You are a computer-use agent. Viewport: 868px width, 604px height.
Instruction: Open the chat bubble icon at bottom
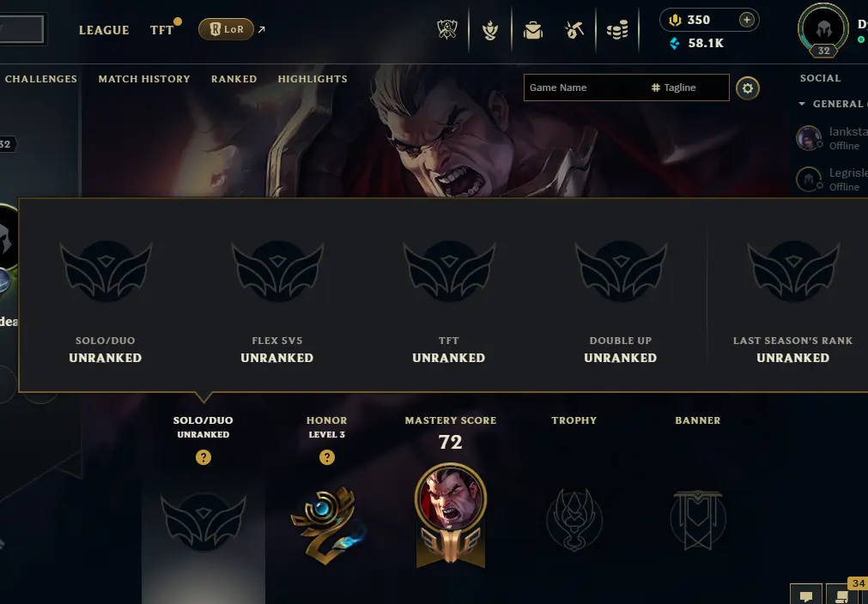(806, 595)
